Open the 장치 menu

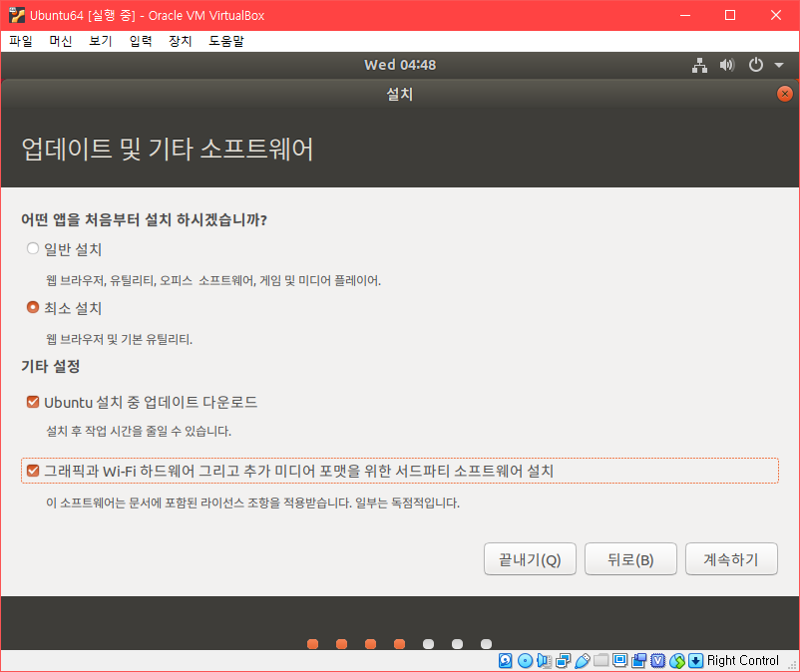(x=181, y=41)
